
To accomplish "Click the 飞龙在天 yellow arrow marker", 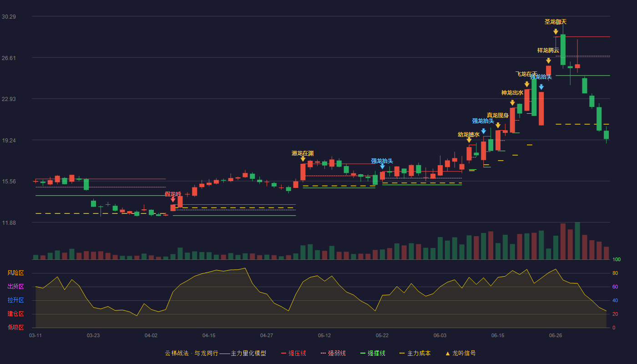I will pyautogui.click(x=527, y=84).
